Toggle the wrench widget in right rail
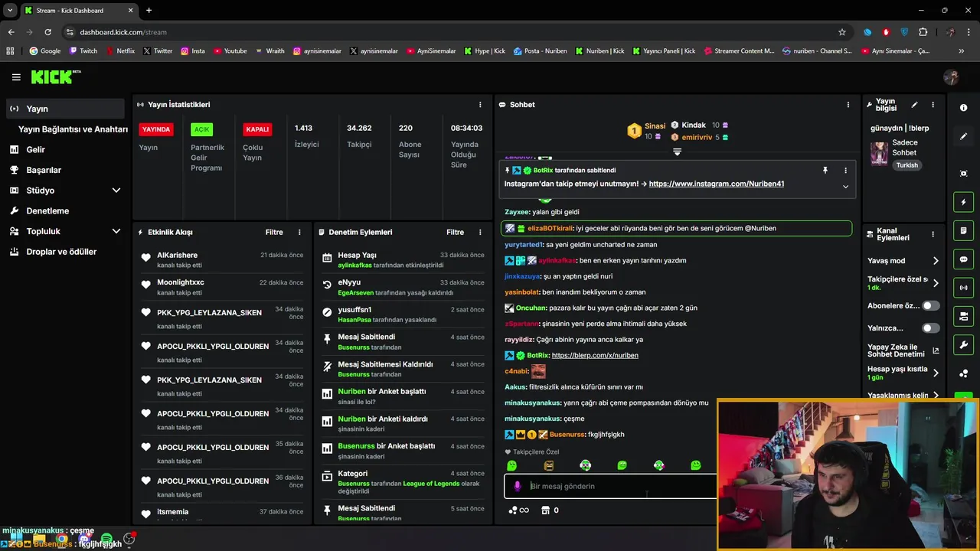 963,345
